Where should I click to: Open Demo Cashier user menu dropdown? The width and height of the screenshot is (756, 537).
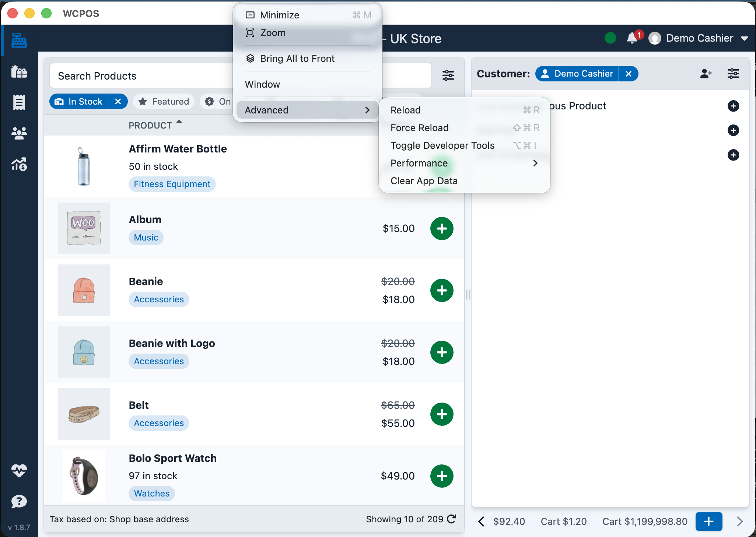[x=699, y=38]
